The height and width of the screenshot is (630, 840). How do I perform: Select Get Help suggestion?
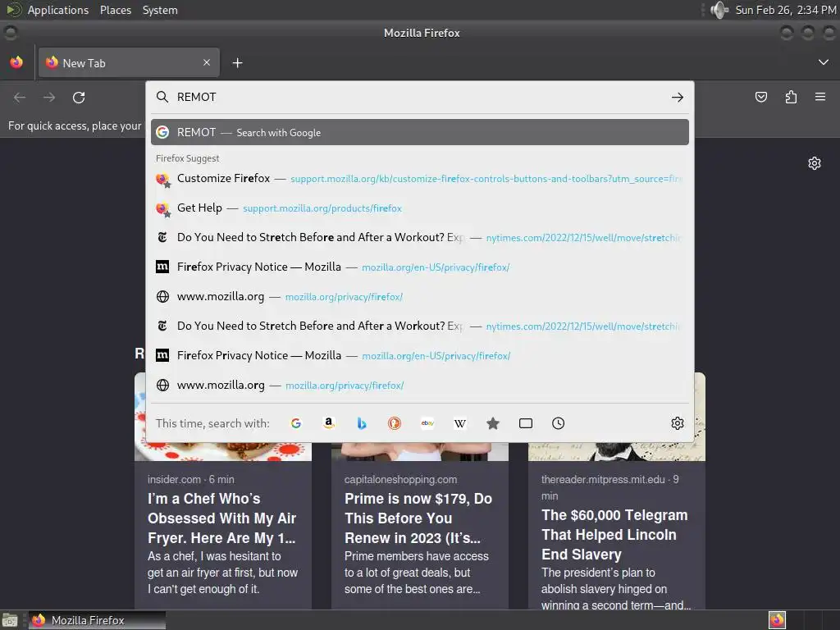(420, 208)
